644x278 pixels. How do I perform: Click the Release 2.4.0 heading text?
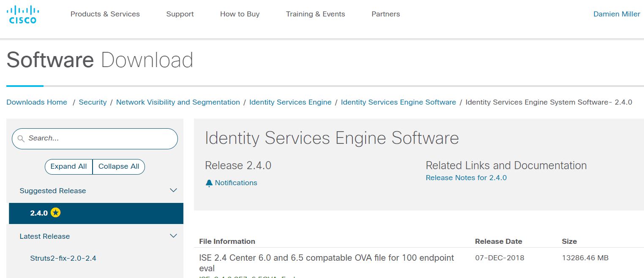(238, 165)
